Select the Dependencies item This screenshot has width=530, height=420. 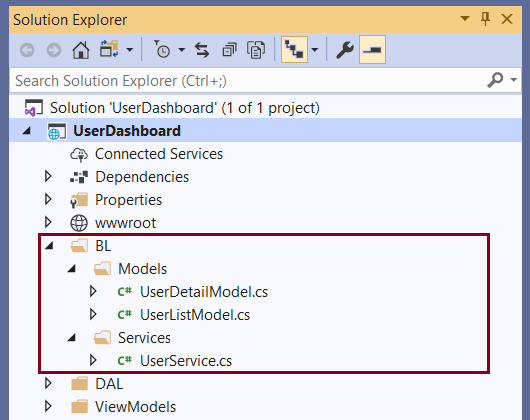[x=142, y=177]
